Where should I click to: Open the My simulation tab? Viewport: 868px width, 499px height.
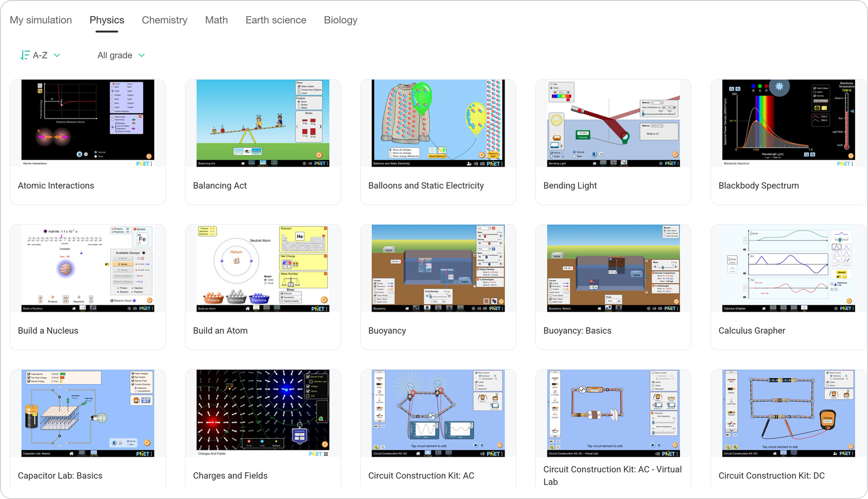[41, 20]
